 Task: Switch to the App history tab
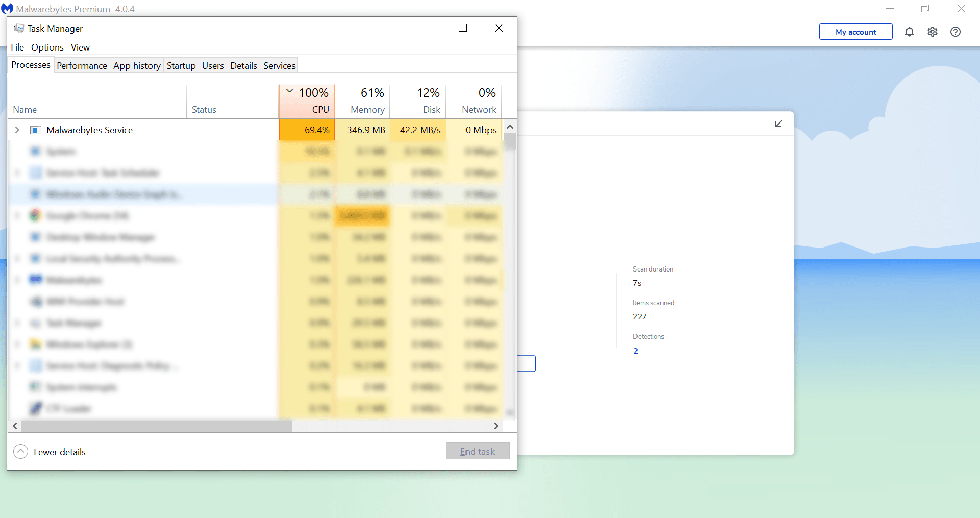click(137, 65)
